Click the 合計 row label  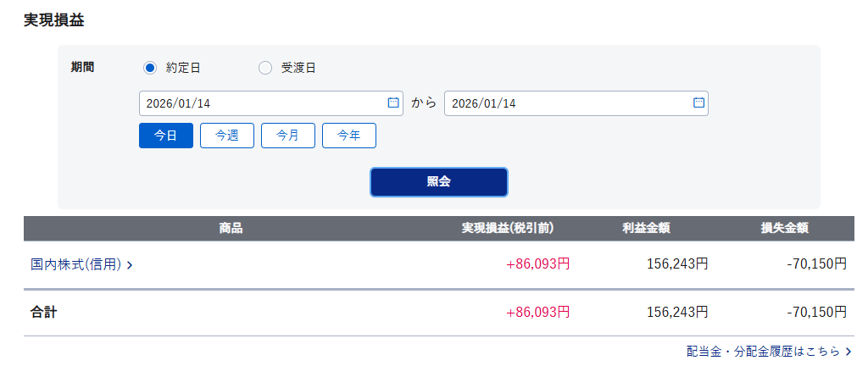tap(44, 312)
